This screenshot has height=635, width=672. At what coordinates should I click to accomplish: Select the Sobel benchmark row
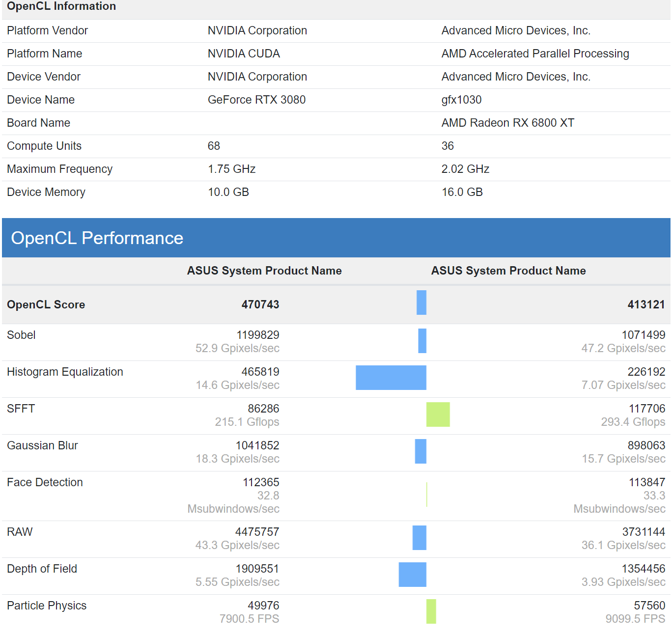point(21,335)
